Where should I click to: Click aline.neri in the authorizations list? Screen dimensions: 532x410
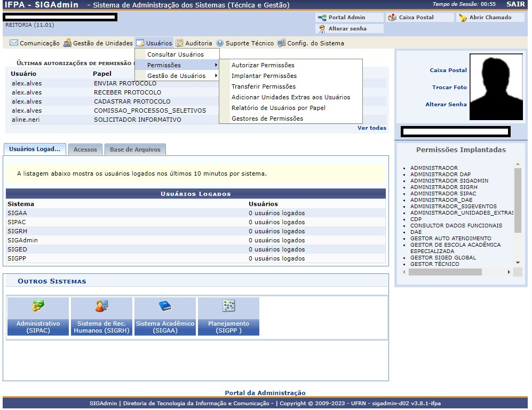click(26, 120)
